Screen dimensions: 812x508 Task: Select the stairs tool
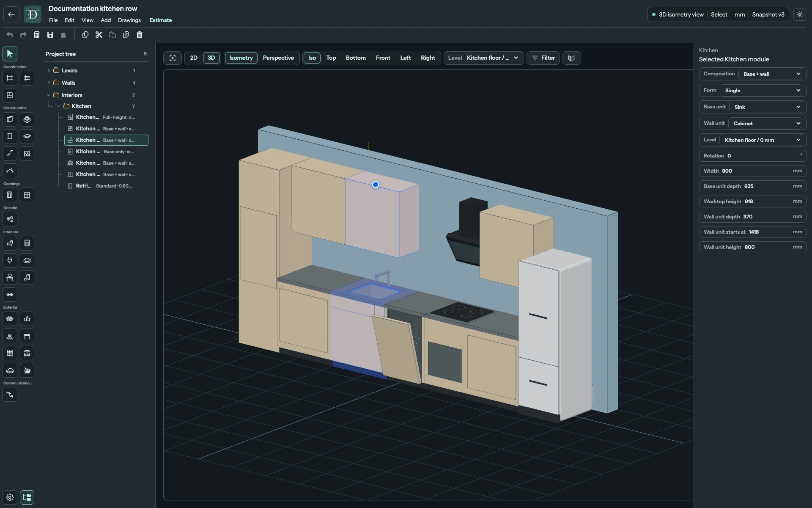coord(10,154)
